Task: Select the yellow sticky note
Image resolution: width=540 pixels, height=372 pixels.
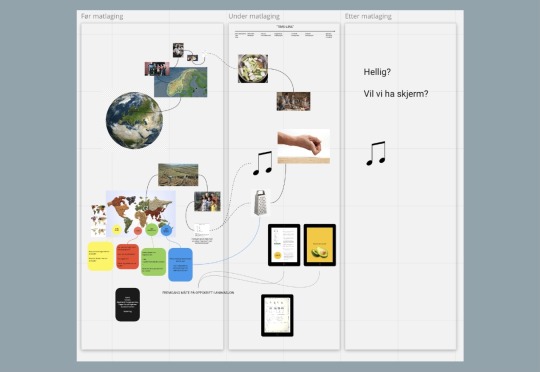Action: 101,256
